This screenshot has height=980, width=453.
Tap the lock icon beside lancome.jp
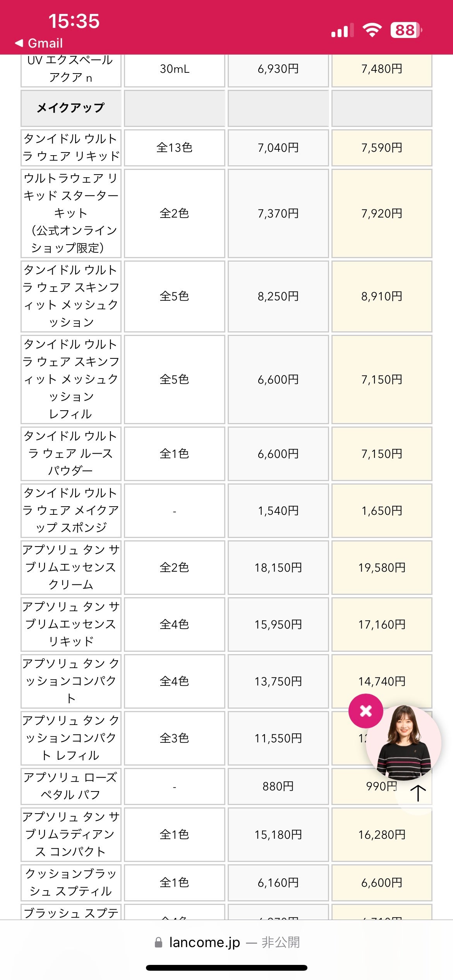click(x=158, y=942)
